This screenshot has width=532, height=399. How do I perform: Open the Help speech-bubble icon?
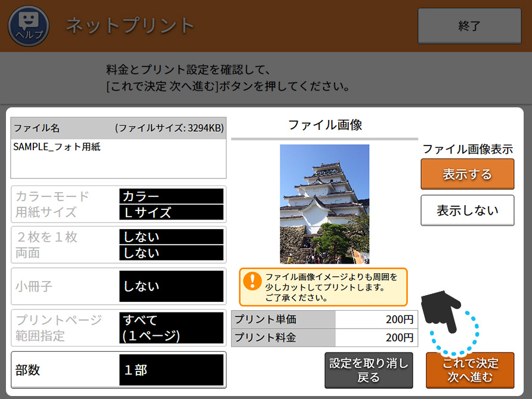(x=27, y=26)
